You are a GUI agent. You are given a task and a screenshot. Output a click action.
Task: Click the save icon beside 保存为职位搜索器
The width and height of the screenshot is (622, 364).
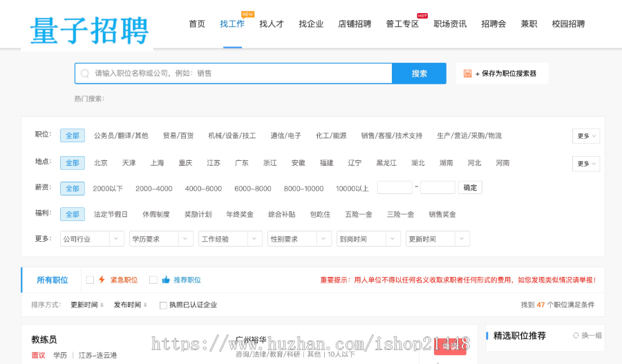tap(468, 73)
